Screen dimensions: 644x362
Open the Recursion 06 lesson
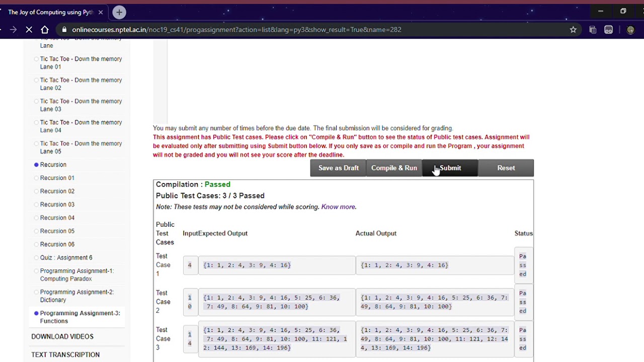point(57,244)
